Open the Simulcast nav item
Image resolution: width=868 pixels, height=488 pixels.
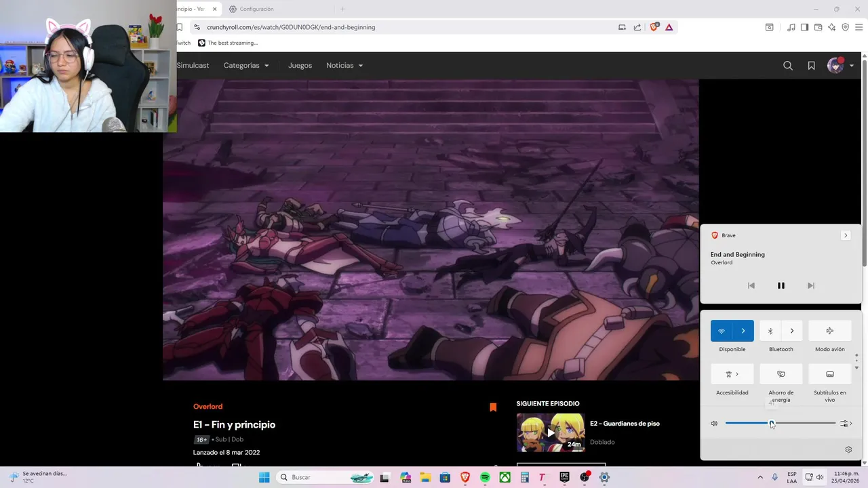(193, 66)
